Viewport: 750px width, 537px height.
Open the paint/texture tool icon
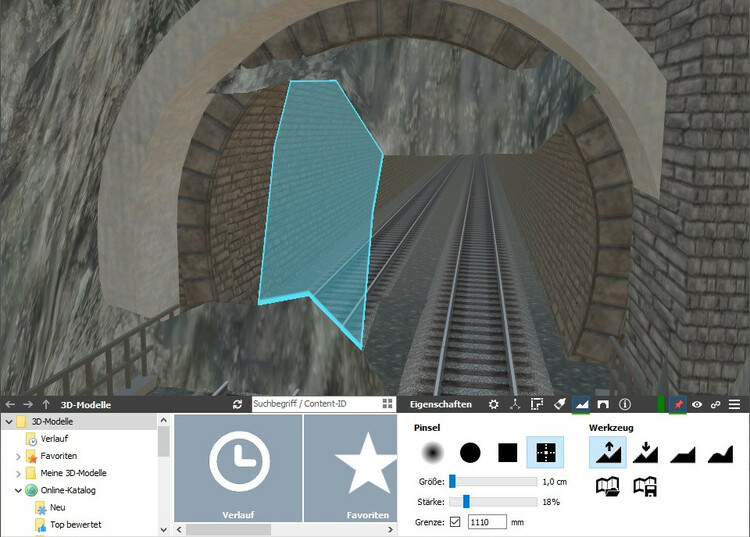[560, 405]
